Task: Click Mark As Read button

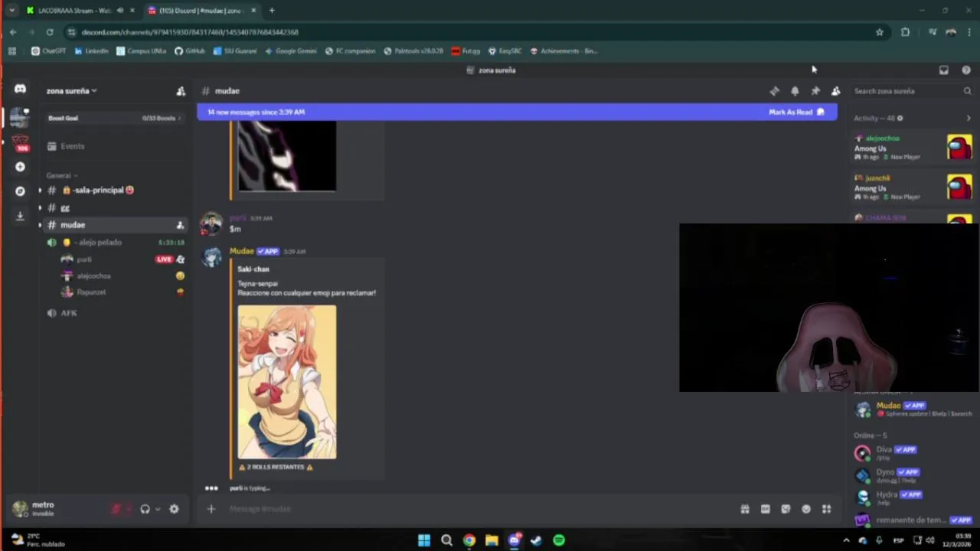Action: point(796,112)
